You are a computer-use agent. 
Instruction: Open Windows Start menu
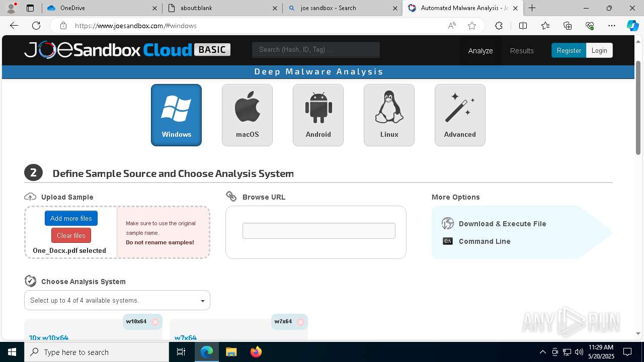(12, 352)
